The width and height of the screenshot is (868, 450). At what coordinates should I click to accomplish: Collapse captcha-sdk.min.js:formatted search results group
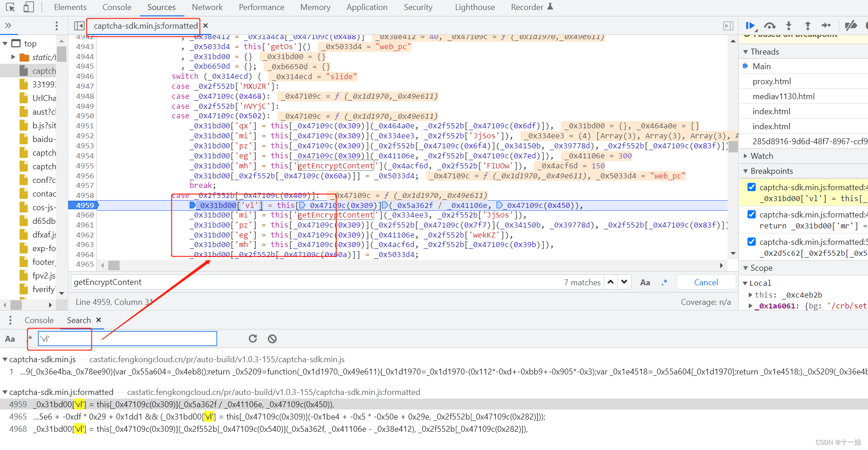tap(5, 392)
